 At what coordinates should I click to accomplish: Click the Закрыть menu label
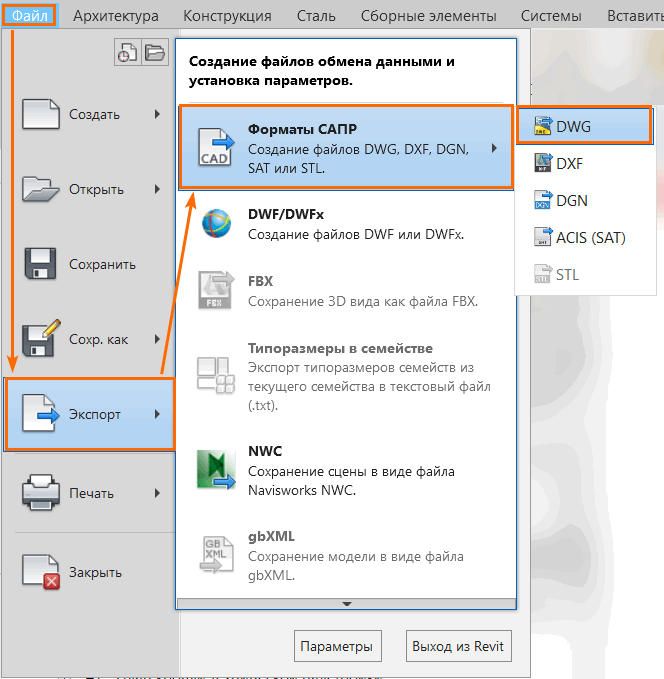click(96, 572)
